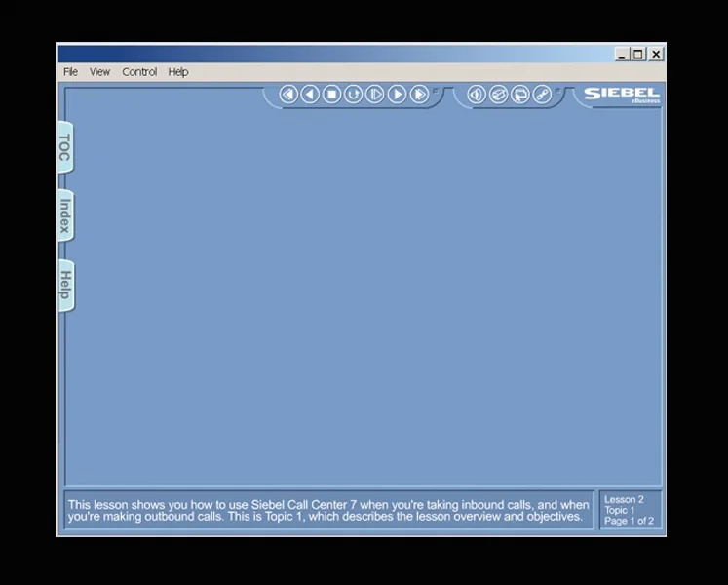
Task: Open the TOC side tab
Action: (65, 147)
